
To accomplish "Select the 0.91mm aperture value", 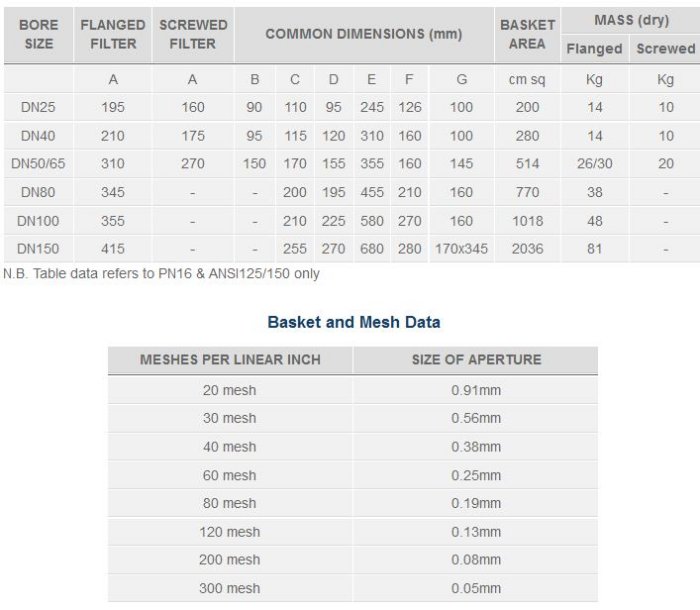I will (x=476, y=390).
